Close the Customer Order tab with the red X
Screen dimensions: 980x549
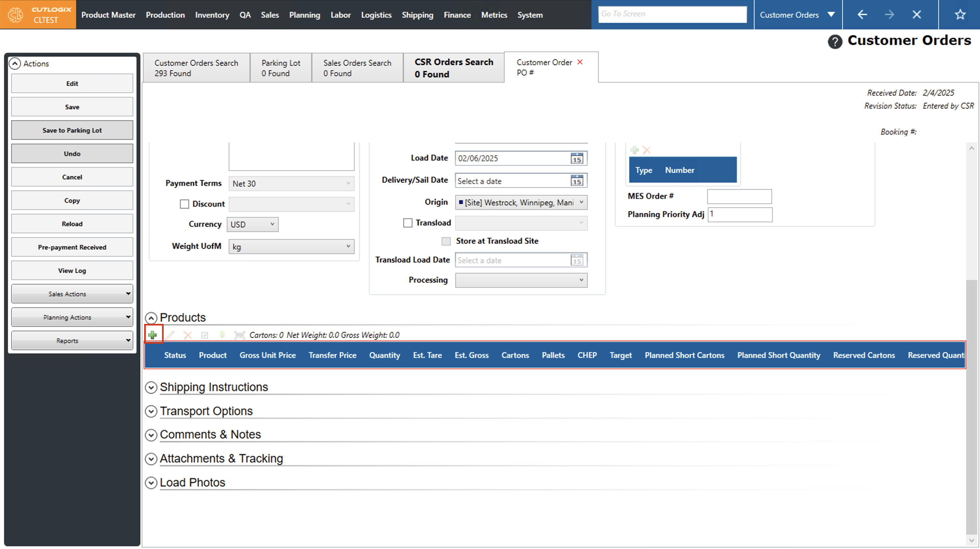tap(580, 62)
